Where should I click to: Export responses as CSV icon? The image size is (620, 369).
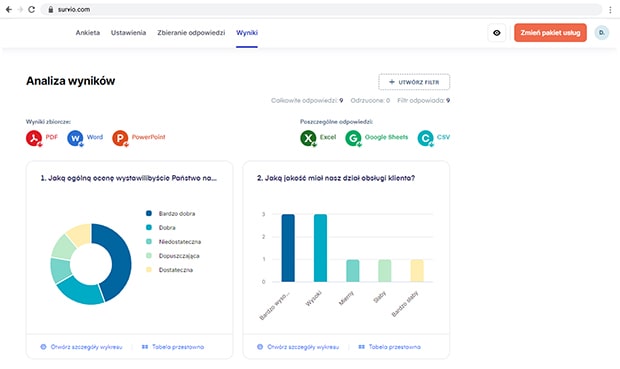click(x=425, y=138)
